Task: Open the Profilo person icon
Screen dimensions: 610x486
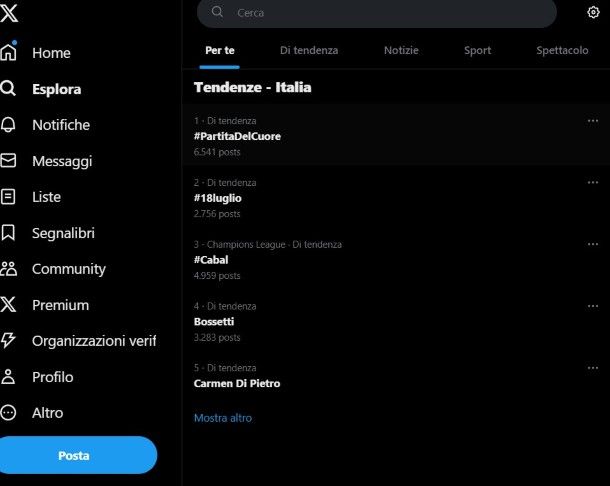Action: [8, 377]
